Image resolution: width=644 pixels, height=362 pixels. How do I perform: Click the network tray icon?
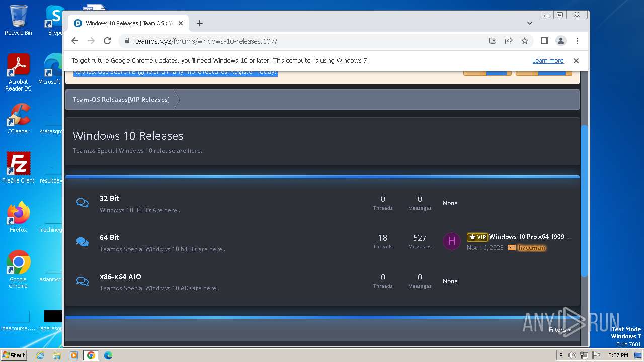[584, 355]
